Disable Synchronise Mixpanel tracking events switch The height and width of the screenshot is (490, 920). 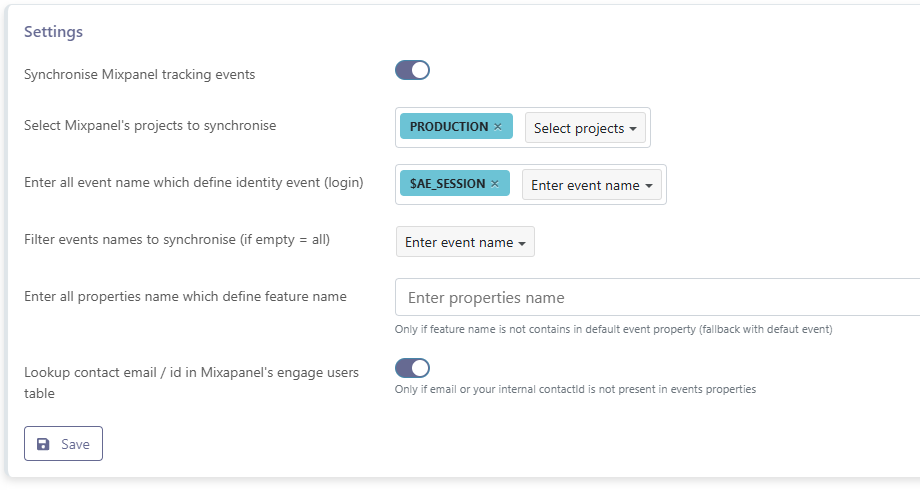coord(412,70)
